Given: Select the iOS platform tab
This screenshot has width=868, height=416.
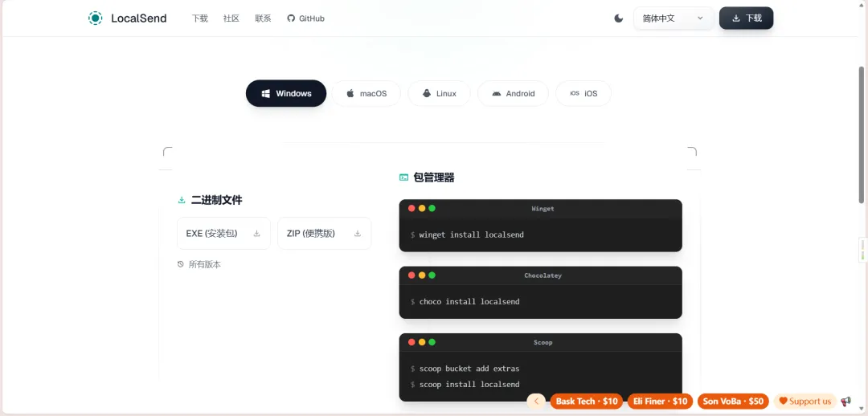Looking at the screenshot, I should (x=583, y=93).
